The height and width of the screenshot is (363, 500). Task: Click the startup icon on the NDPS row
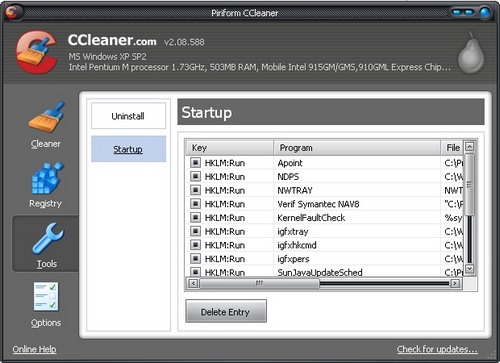[195, 176]
